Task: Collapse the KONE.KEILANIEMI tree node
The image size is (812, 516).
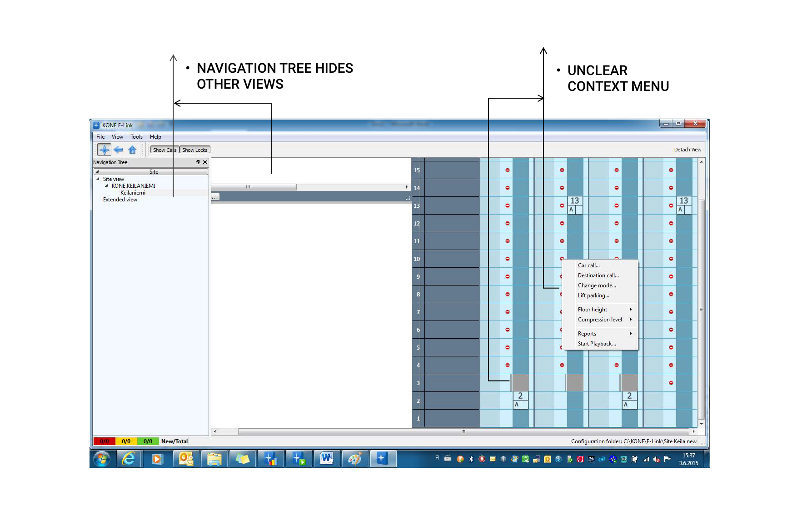Action: pos(107,186)
